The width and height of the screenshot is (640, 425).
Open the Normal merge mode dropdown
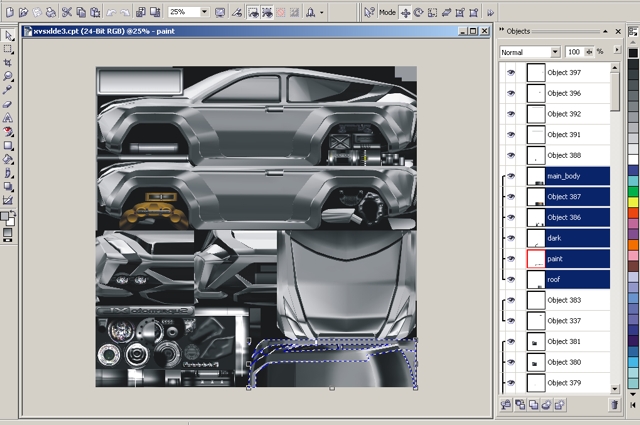[x=554, y=51]
